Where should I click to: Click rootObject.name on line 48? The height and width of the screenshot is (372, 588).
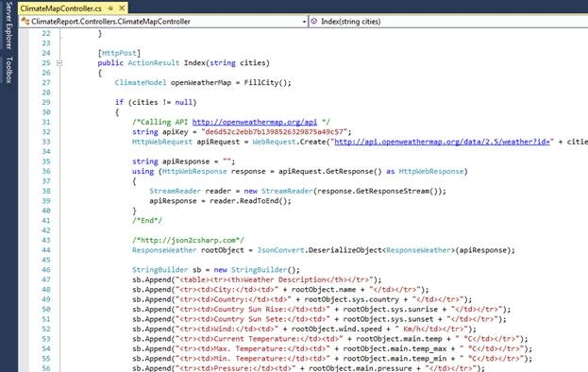324,290
